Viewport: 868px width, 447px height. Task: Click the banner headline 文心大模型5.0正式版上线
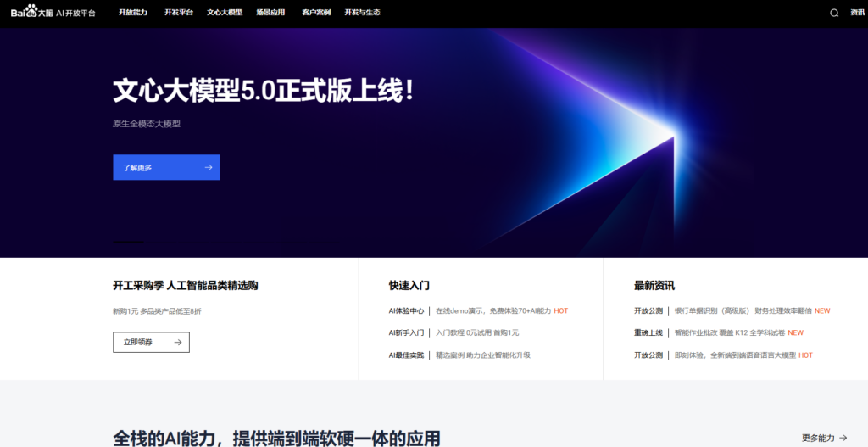click(264, 91)
